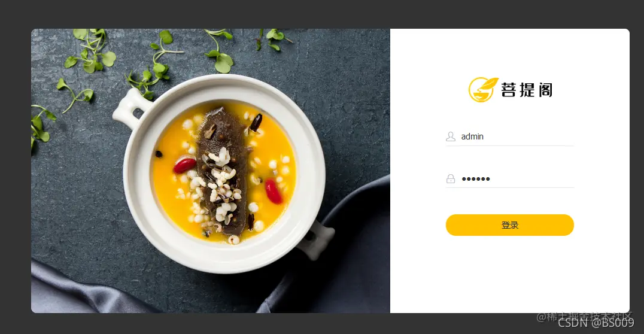Click the user silhouette icon beside admin
Viewport: 644px width, 334px height.
point(451,136)
